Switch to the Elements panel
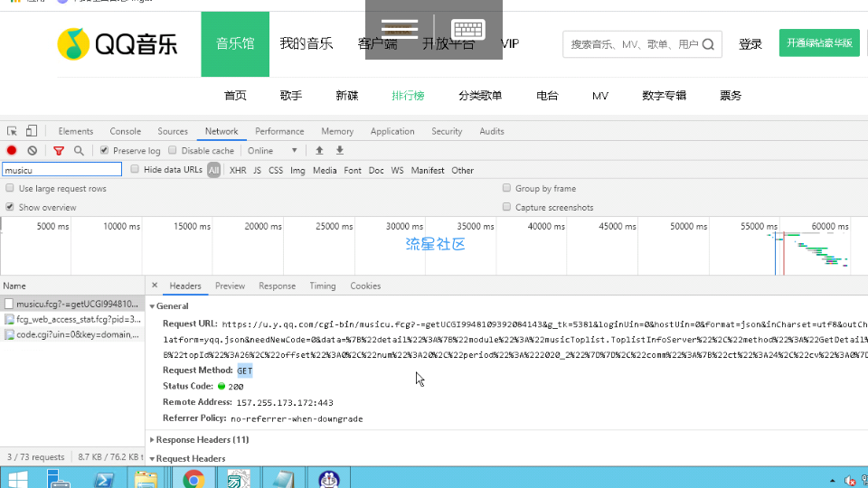The height and width of the screenshot is (488, 868). click(x=76, y=131)
